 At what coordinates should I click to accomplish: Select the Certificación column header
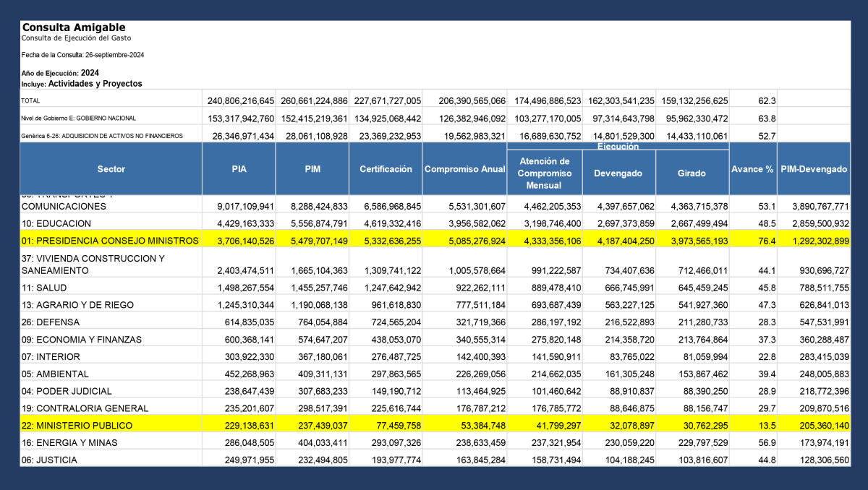click(x=386, y=169)
